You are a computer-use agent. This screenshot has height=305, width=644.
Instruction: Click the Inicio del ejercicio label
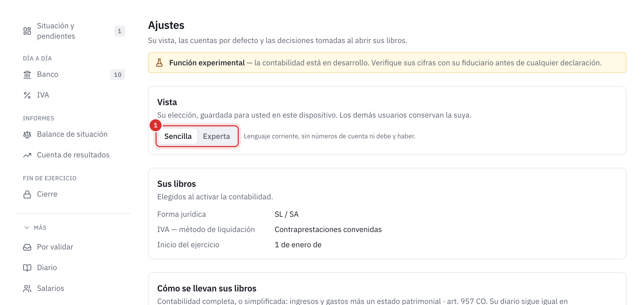coord(188,245)
